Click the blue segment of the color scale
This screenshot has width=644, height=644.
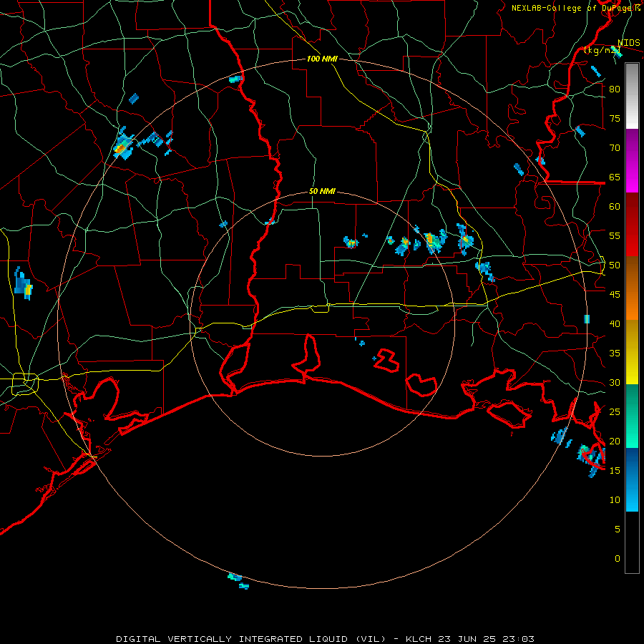632,479
